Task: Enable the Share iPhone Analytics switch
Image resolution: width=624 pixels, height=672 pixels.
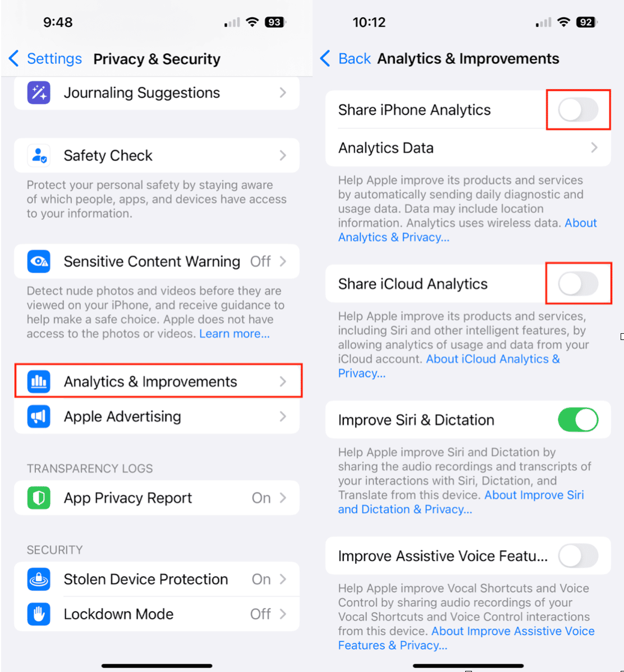Action: tap(577, 110)
